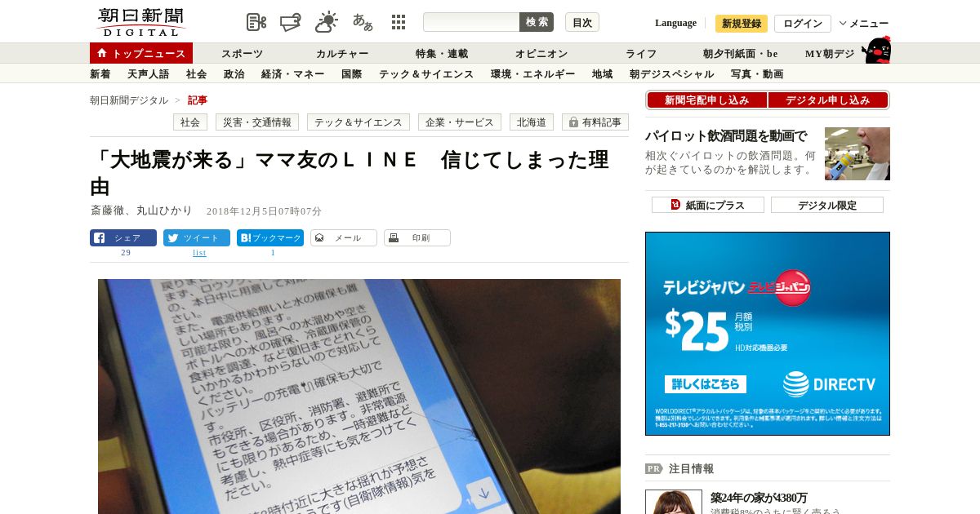
Task: Open the 地域 submenu item
Action: click(602, 74)
